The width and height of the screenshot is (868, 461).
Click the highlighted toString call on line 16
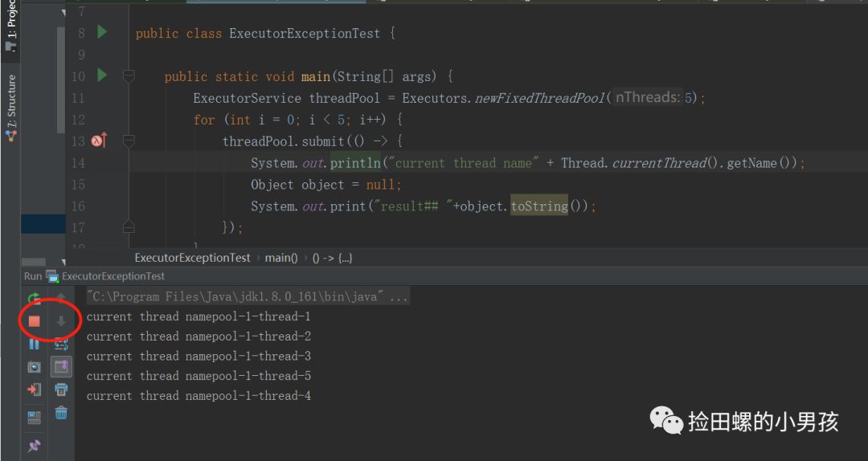539,206
